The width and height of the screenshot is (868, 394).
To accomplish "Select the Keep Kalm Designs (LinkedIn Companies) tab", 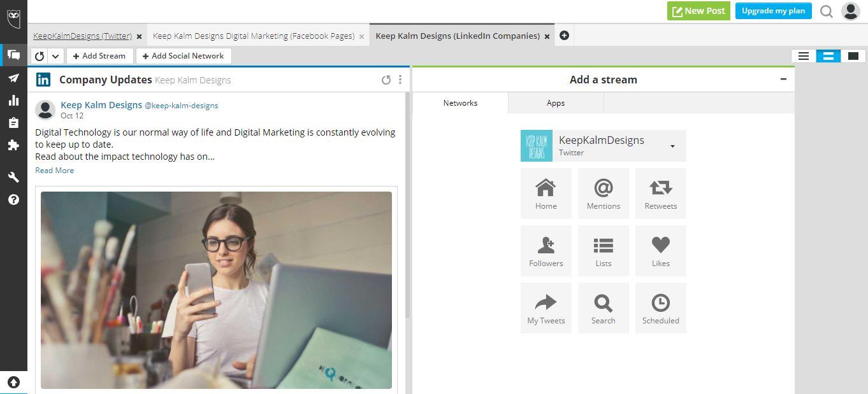I will click(458, 36).
